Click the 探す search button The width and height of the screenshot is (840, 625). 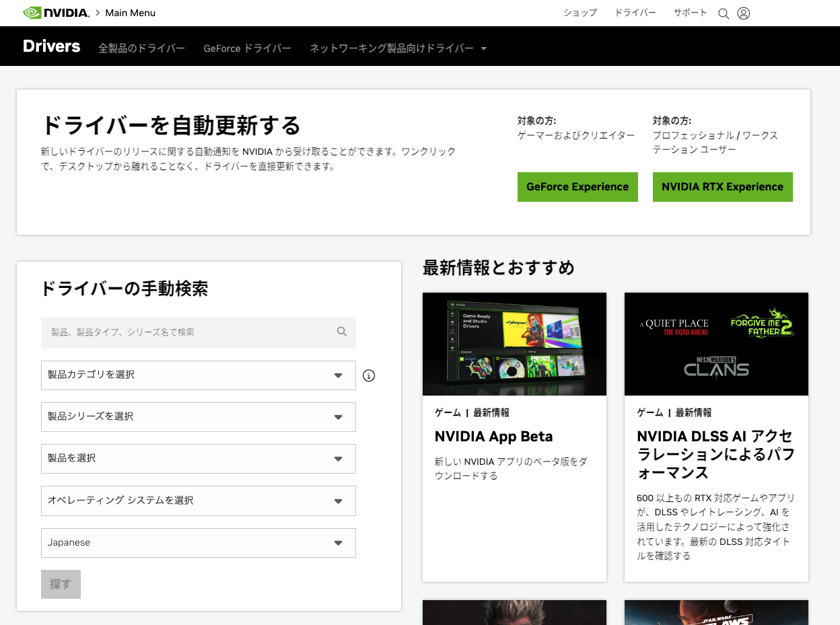click(x=61, y=584)
